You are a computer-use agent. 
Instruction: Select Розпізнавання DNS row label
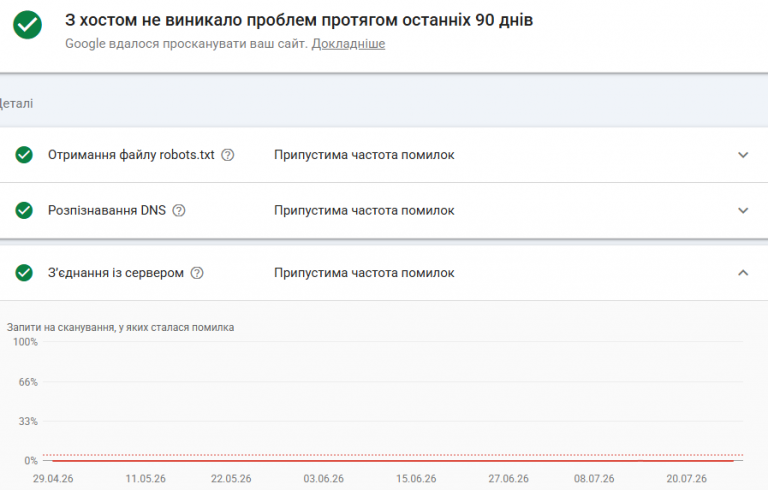point(107,211)
